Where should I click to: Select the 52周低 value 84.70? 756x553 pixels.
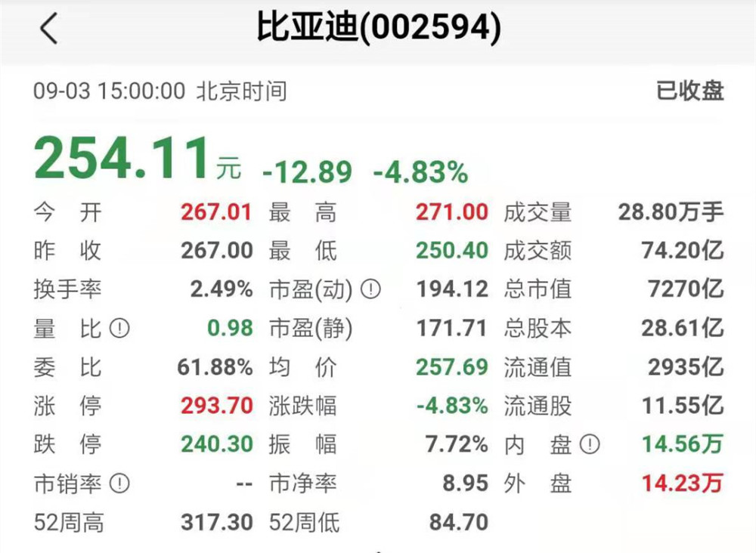pyautogui.click(x=459, y=522)
